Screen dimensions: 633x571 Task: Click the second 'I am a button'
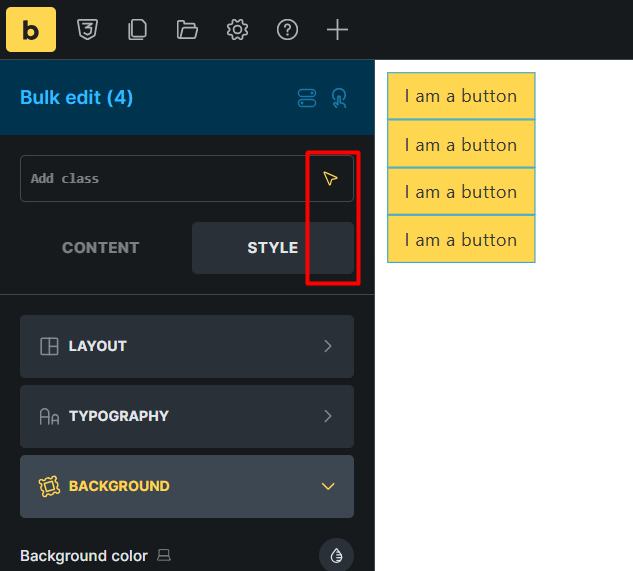click(461, 144)
